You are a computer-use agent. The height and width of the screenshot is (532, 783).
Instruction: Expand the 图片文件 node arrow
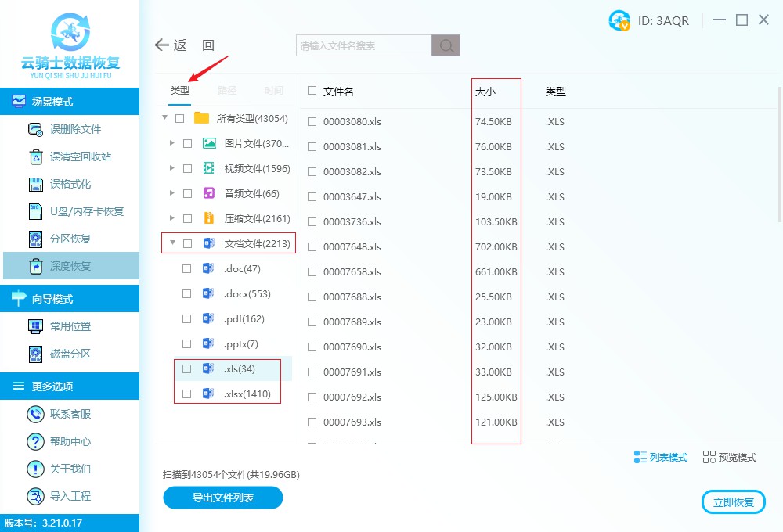click(172, 142)
